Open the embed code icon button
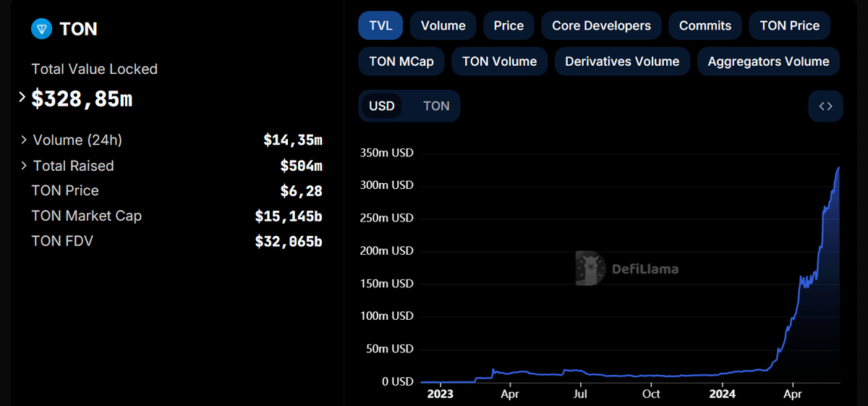868x406 pixels. [x=825, y=106]
